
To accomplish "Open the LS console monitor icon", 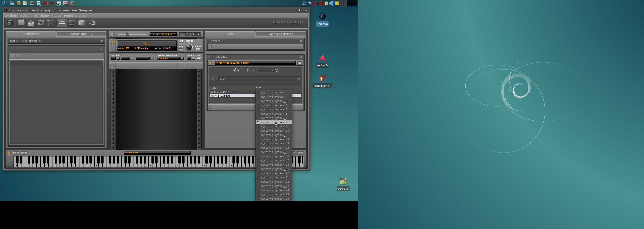I will coord(72,23).
